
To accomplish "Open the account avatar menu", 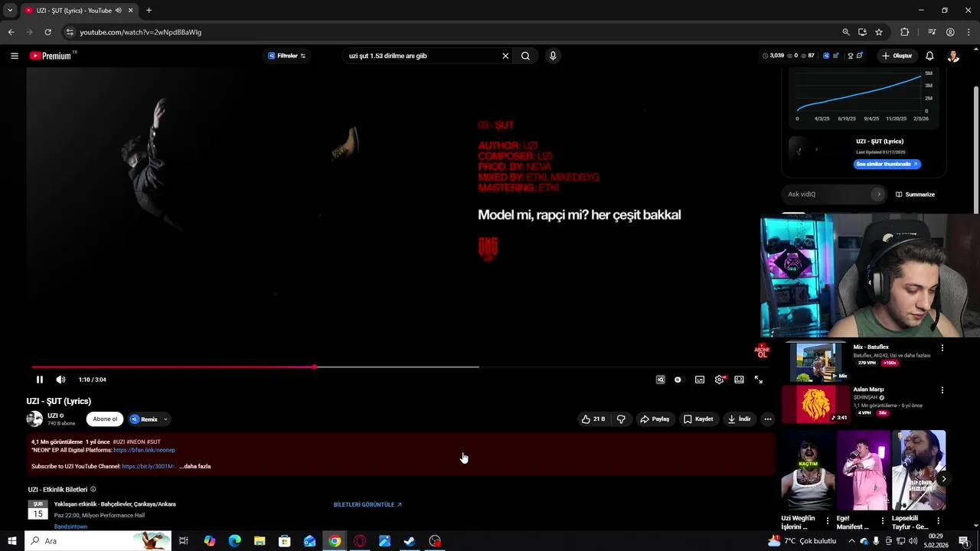I will pos(953,56).
